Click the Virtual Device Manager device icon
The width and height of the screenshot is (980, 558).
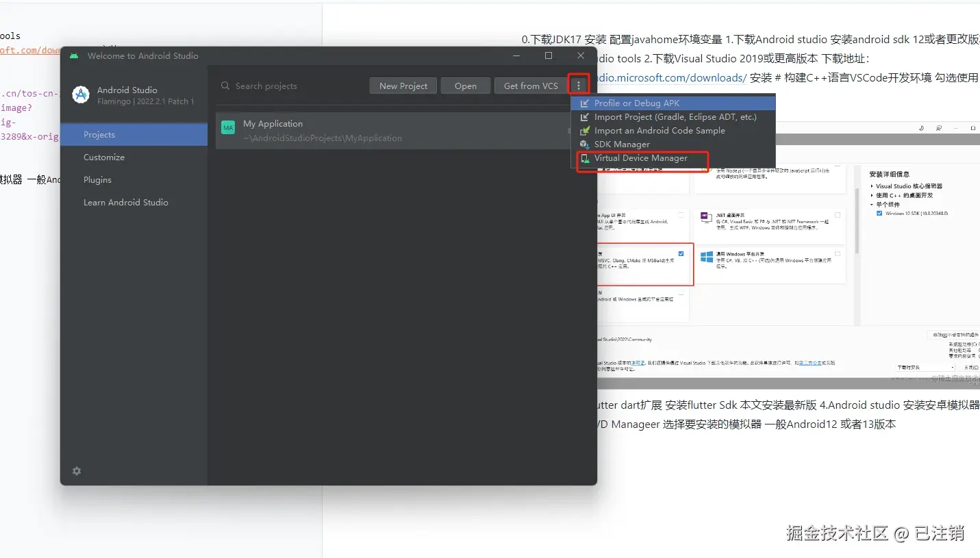tap(586, 158)
